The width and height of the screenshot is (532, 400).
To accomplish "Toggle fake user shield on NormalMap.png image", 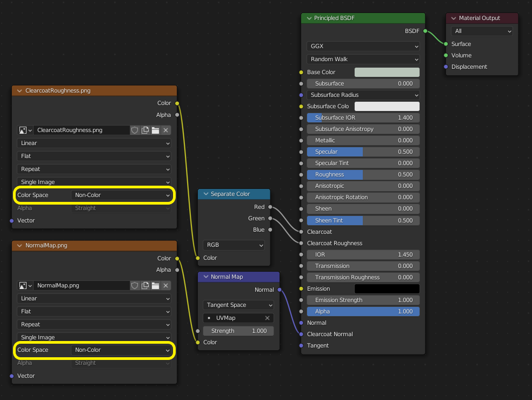I will click(x=135, y=285).
